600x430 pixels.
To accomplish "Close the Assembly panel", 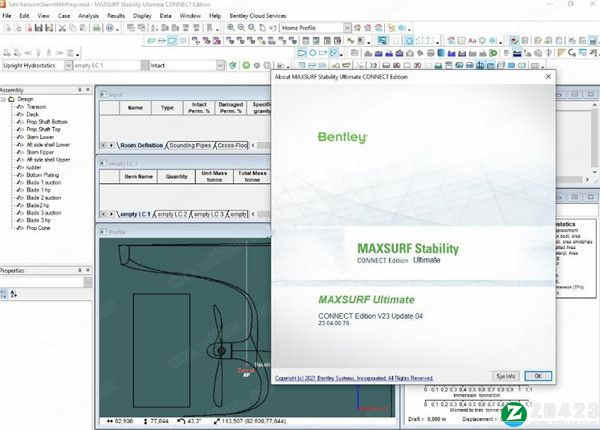I will (88, 90).
